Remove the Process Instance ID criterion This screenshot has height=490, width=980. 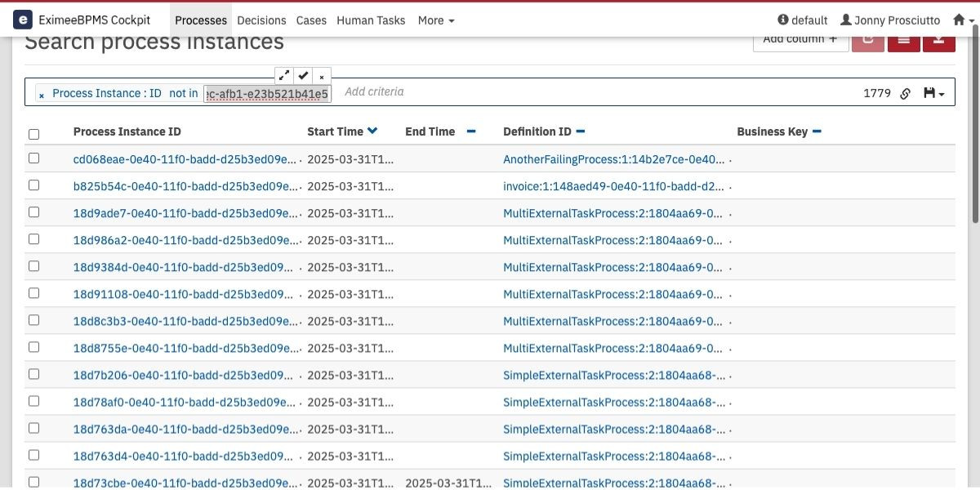click(x=42, y=95)
